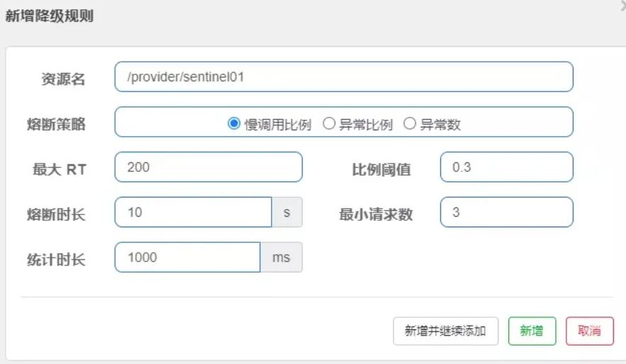
Task: Click the 最大 RT label
Action: point(60,169)
